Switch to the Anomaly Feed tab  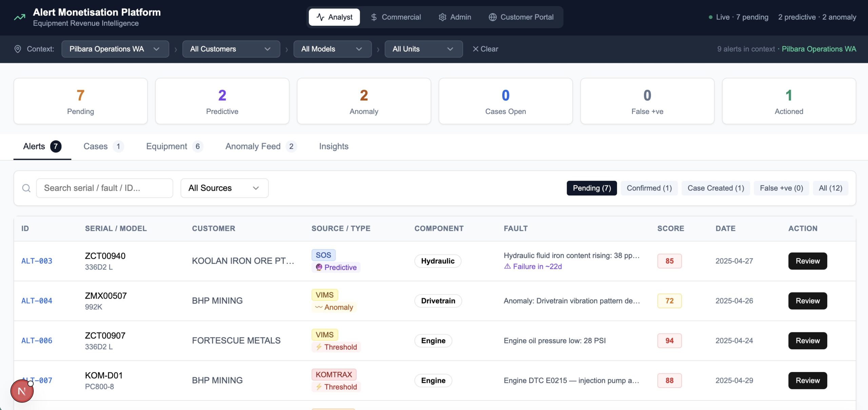pyautogui.click(x=253, y=146)
